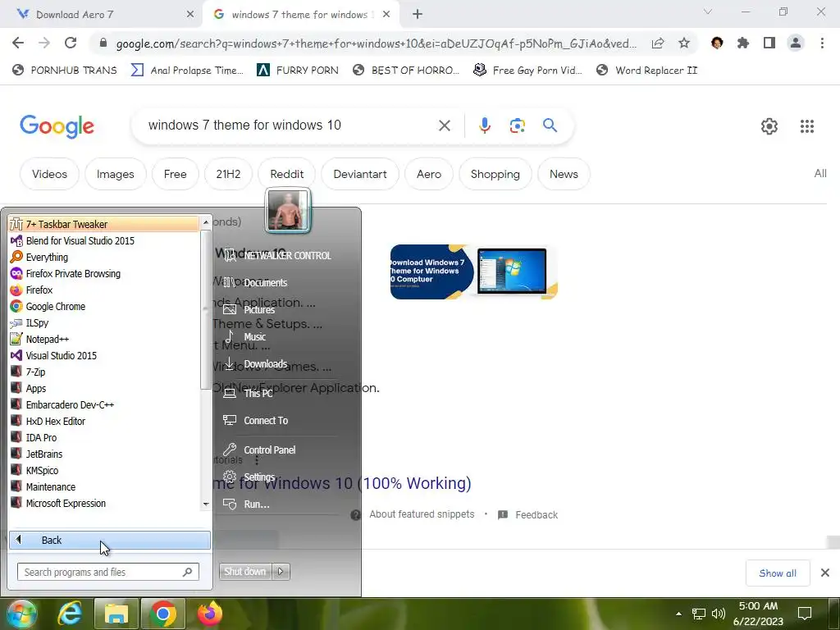Clear the Google search box with the X
The image size is (840, 630).
pos(444,126)
